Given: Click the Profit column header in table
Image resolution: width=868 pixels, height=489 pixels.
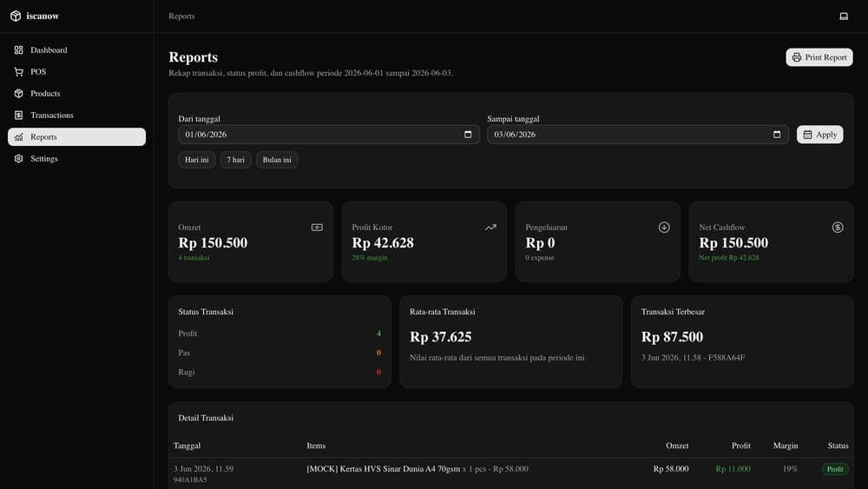Looking at the screenshot, I should pyautogui.click(x=741, y=446).
